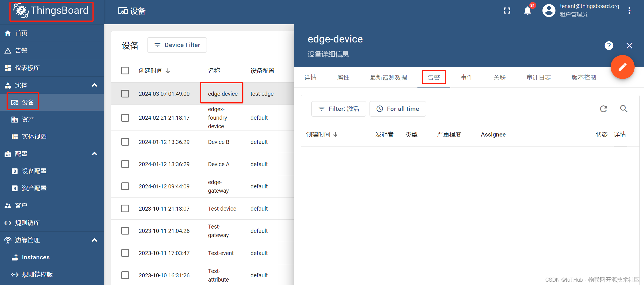This screenshot has width=644, height=285.
Task: Collapse the 边缘管理 sidebar section
Action: click(x=94, y=240)
